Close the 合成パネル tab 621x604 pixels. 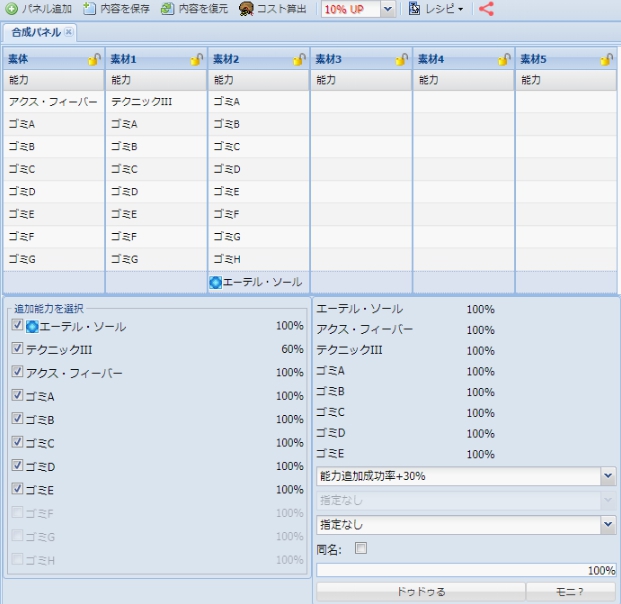point(69,32)
